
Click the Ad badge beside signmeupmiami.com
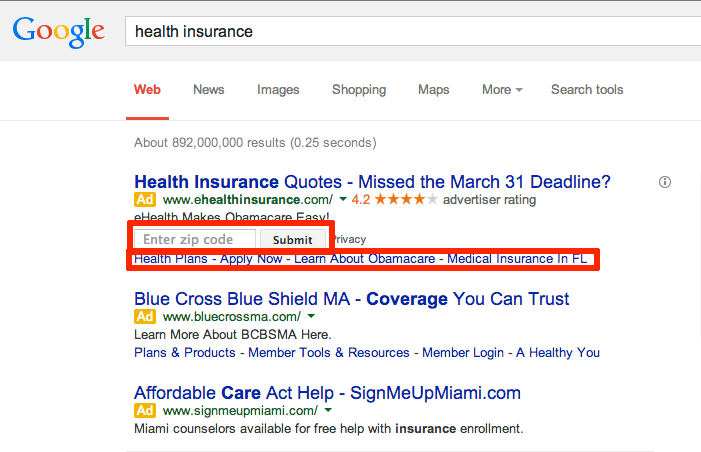coord(145,410)
